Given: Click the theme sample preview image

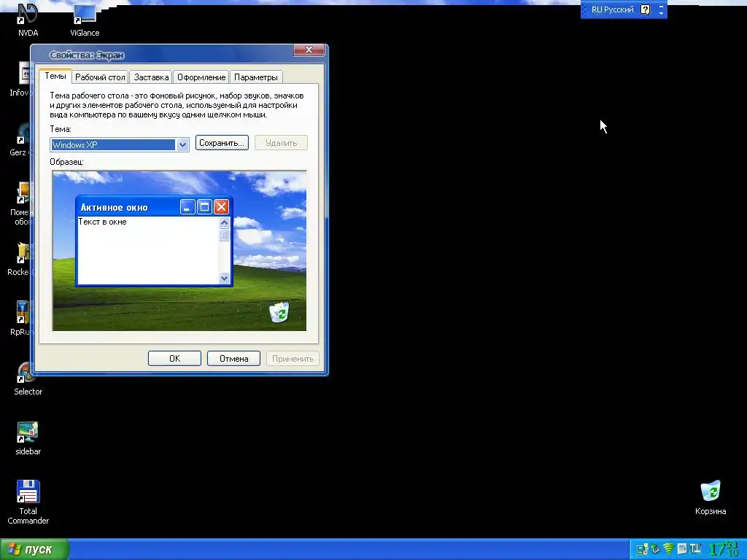Looking at the screenshot, I should pyautogui.click(x=179, y=251).
